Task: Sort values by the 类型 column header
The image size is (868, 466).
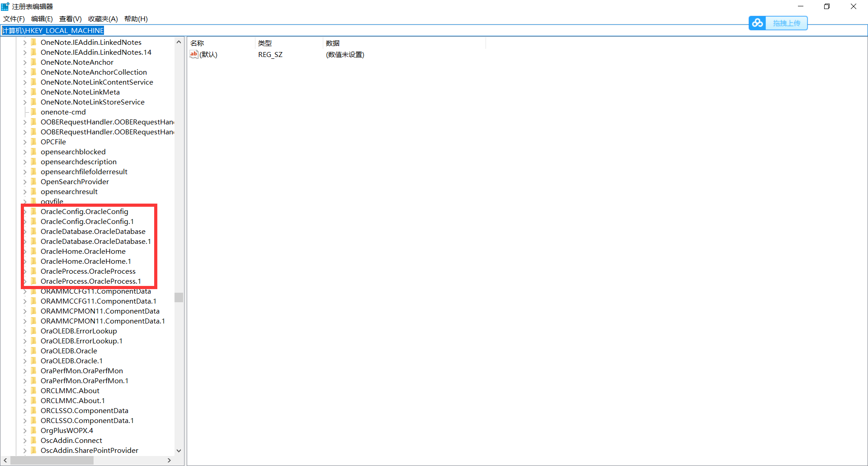Action: tap(289, 43)
